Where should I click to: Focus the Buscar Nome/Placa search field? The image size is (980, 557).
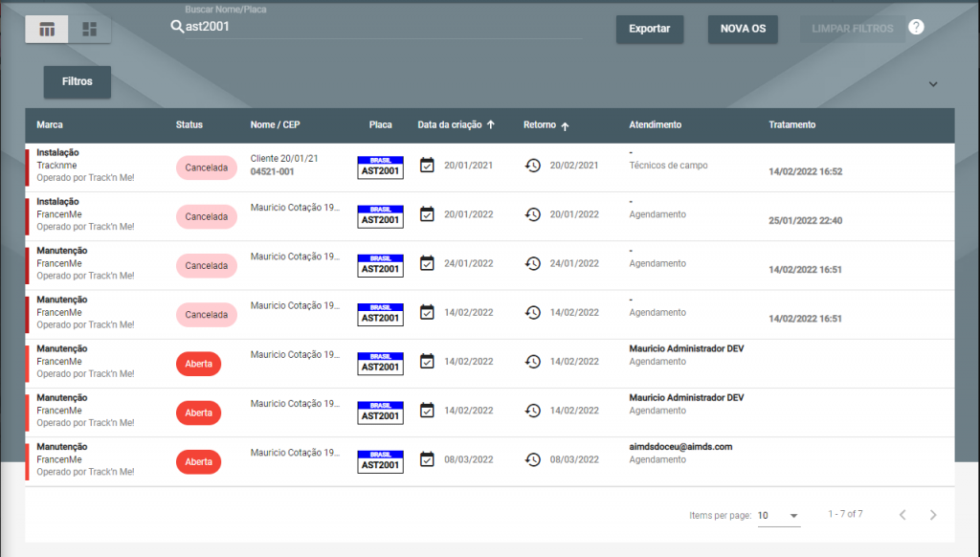click(x=383, y=26)
